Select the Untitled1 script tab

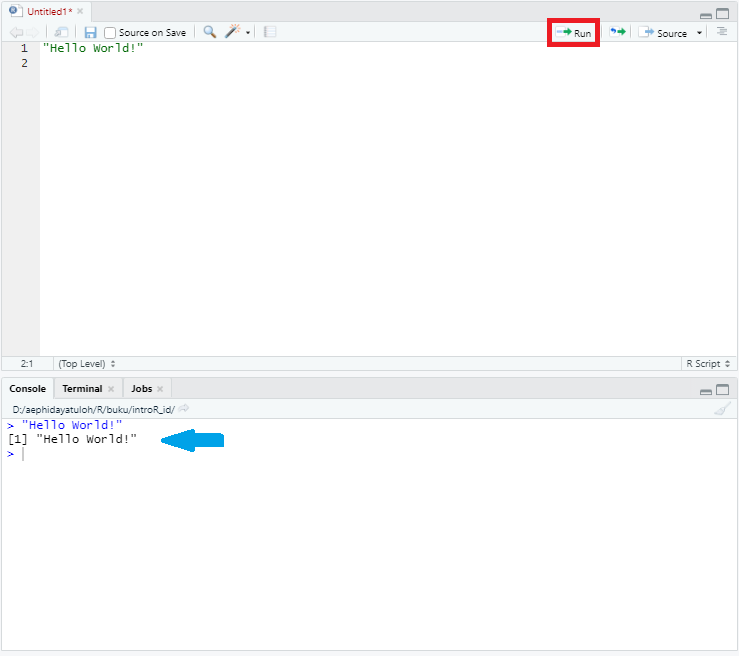click(x=49, y=12)
